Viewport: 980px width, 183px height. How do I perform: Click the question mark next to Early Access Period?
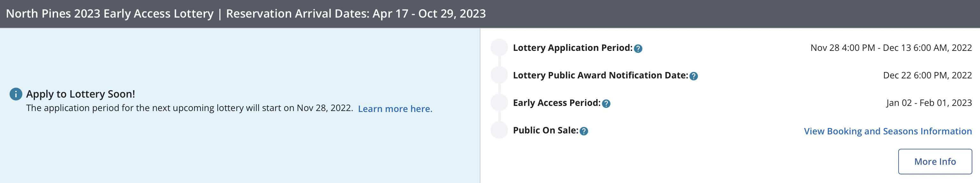[606, 103]
